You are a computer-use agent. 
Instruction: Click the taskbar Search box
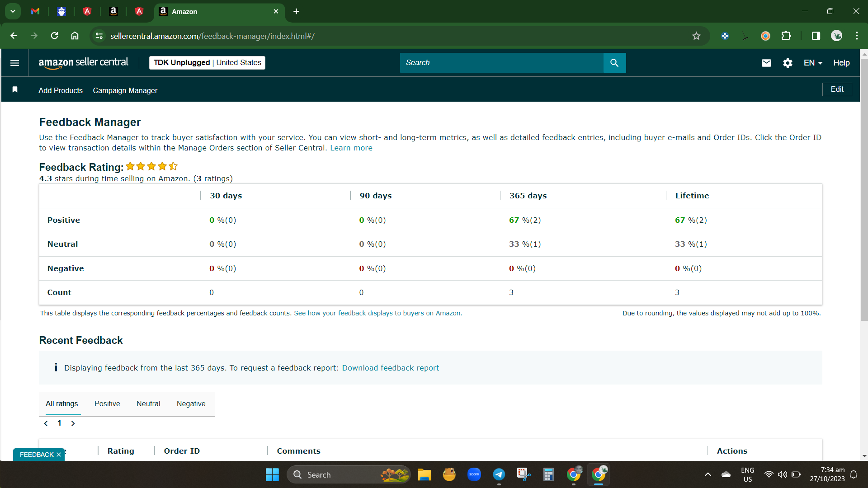coord(349,474)
